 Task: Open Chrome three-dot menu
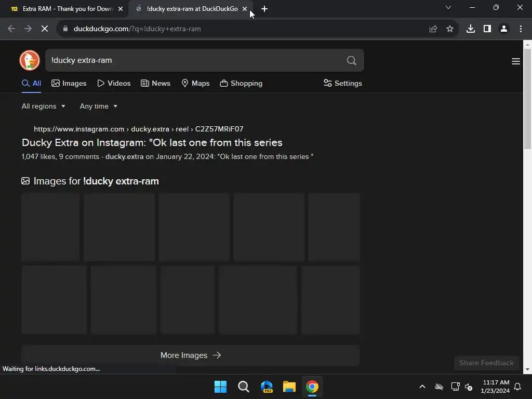click(x=521, y=29)
